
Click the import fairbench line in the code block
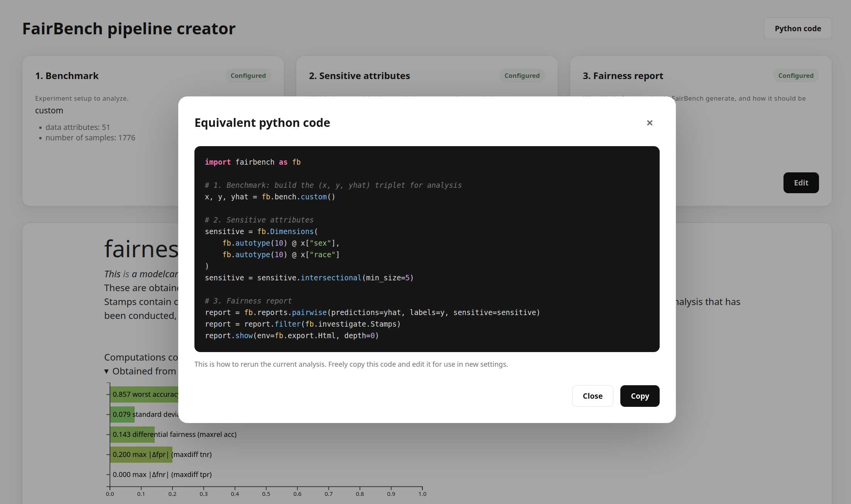coord(253,162)
